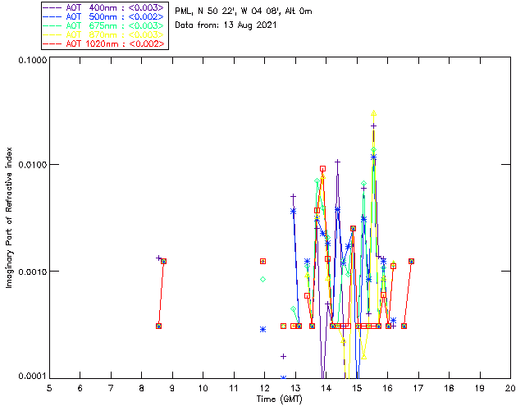Click the x-axis tick label 19
Viewport: 525px width, 420px height.
click(x=480, y=388)
